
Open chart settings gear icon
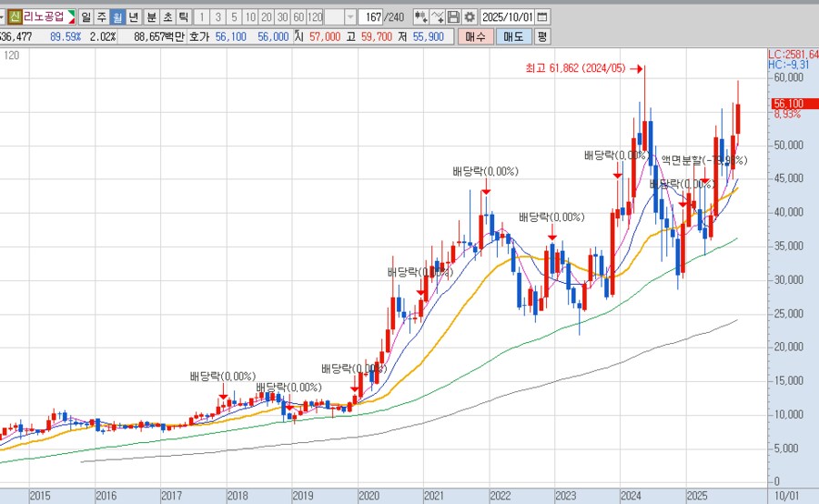(x=469, y=17)
